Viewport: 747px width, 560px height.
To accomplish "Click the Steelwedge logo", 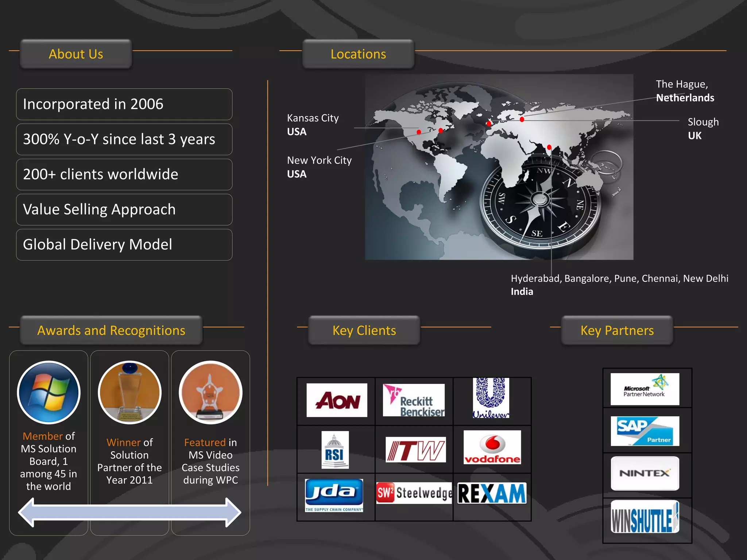I will 414,493.
